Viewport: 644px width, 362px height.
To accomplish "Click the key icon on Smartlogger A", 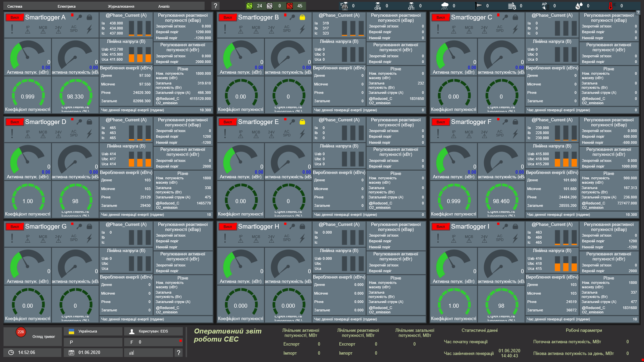I will point(79,17).
